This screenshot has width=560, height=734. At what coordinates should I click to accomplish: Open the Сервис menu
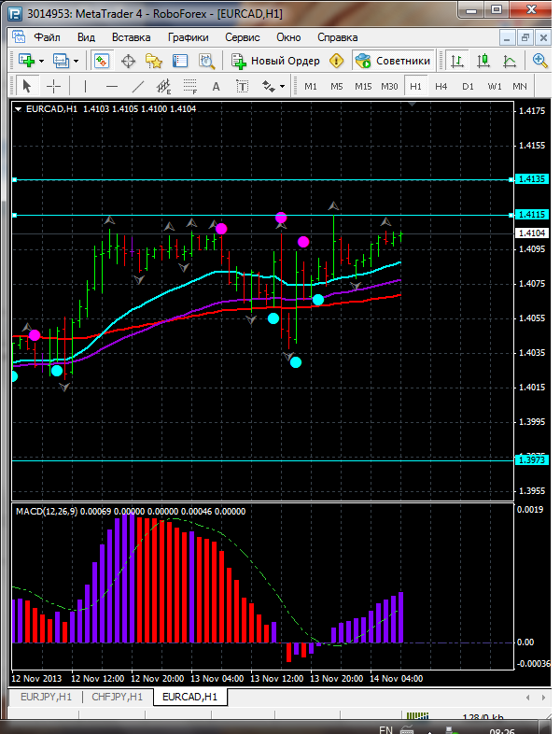coord(243,37)
